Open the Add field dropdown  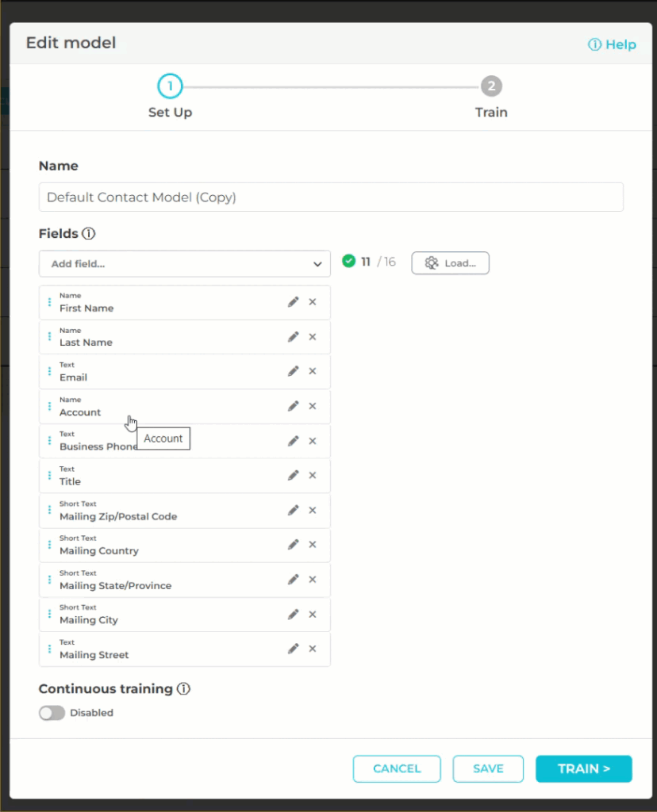(184, 264)
